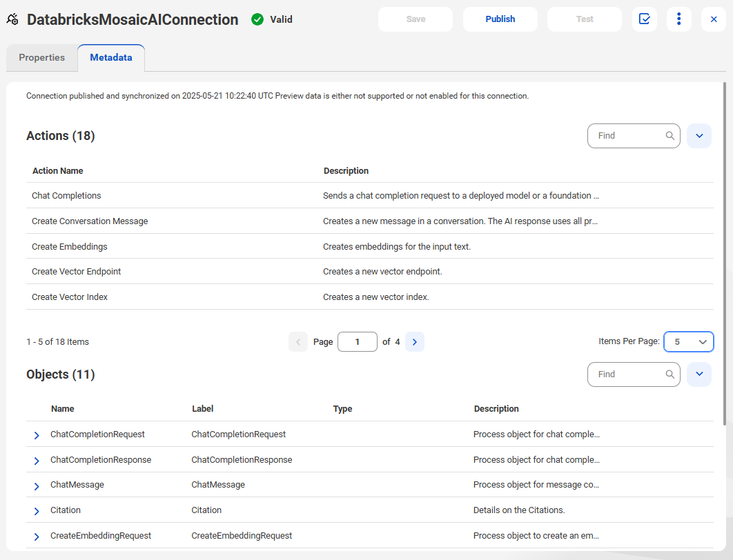Click the connection type icon beside the title

[x=12, y=19]
